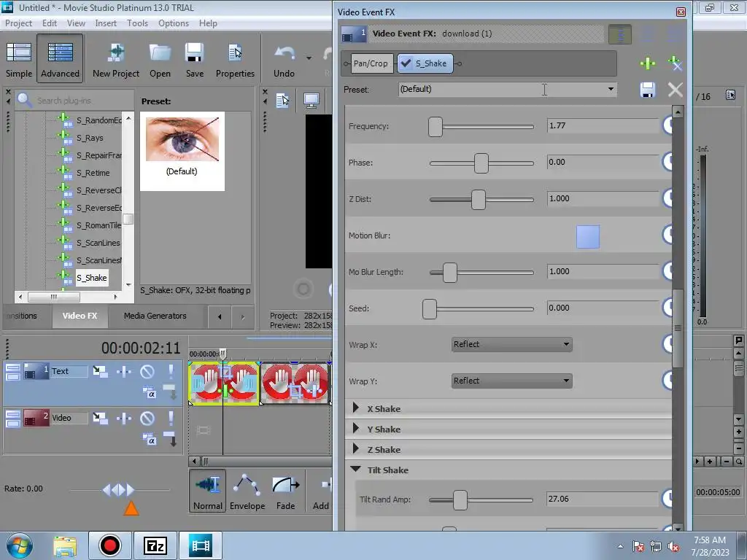Click the external monitor preview icon
747x560 pixels.
pos(311,101)
